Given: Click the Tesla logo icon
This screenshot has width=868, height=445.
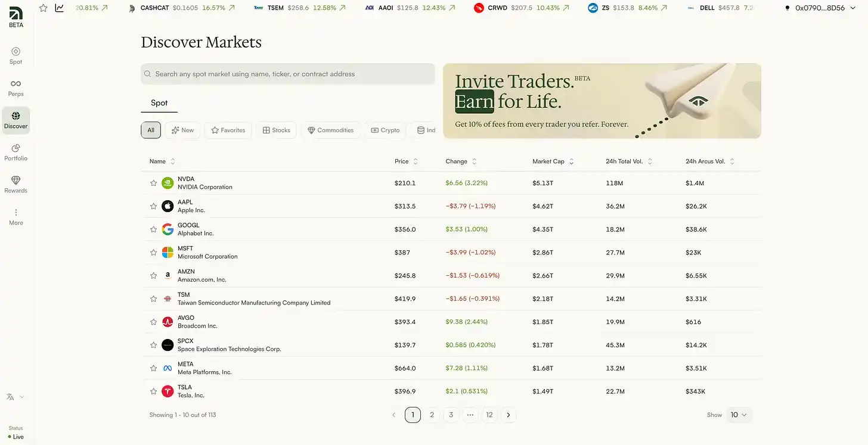Looking at the screenshot, I should click(x=168, y=391).
